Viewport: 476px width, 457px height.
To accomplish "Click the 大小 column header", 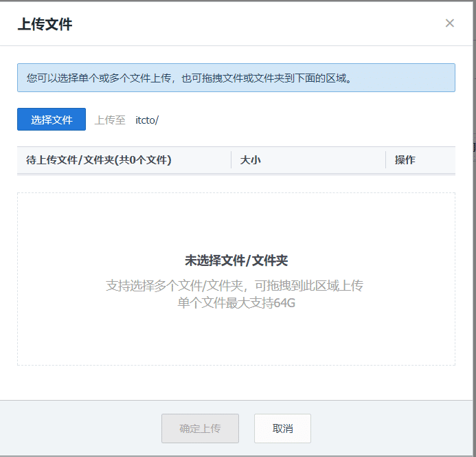I will [250, 160].
